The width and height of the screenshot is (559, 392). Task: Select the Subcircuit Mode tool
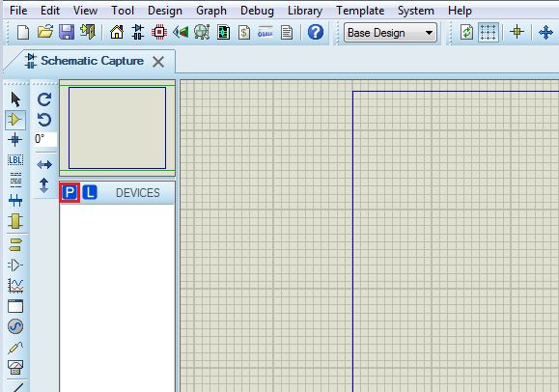(x=15, y=221)
